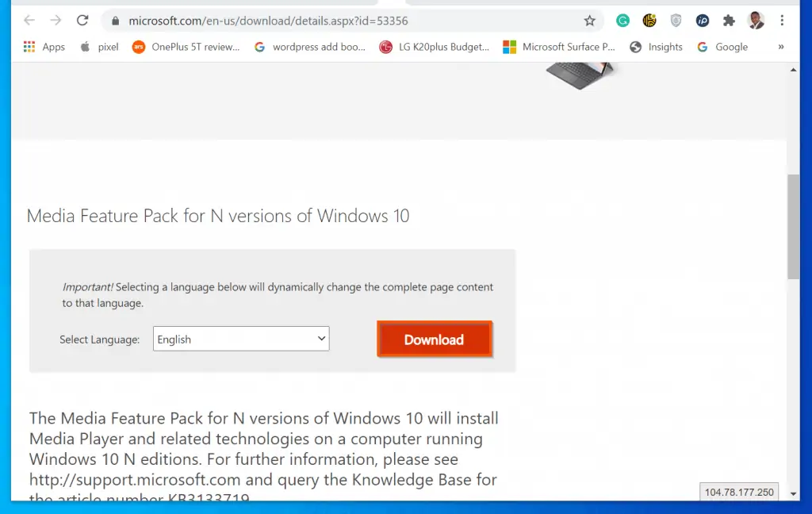This screenshot has height=514, width=812.
Task: Open Chrome's three-dot menu
Action: (782, 21)
